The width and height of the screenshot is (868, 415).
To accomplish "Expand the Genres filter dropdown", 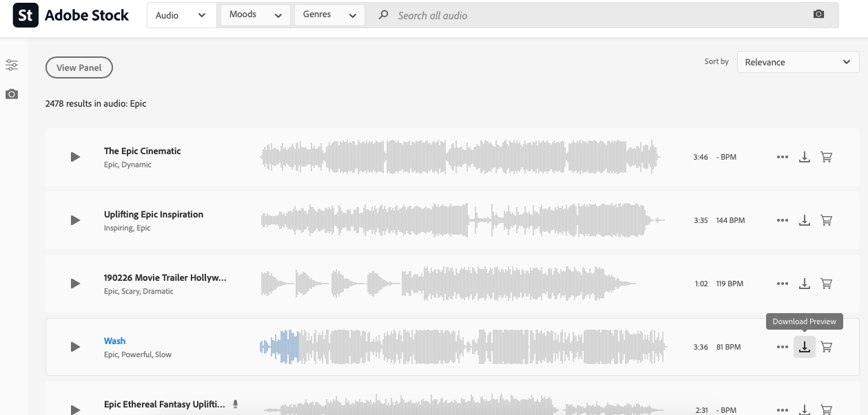I will pyautogui.click(x=329, y=15).
